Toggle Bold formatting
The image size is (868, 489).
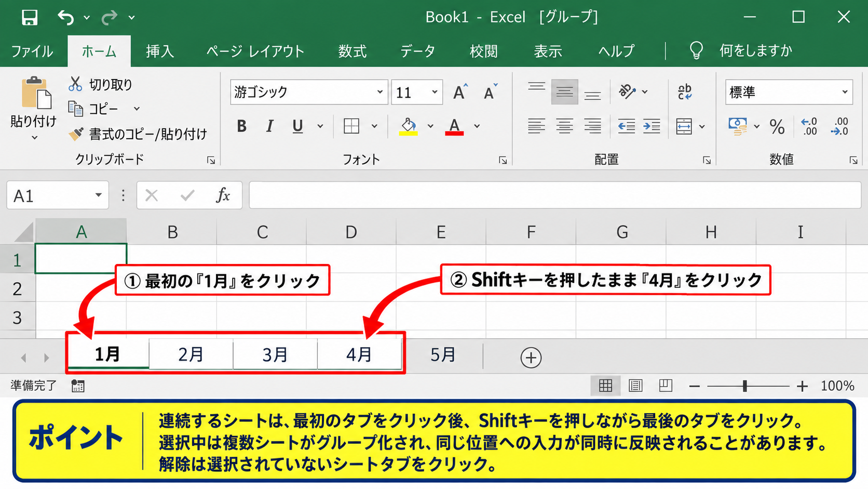(x=241, y=126)
